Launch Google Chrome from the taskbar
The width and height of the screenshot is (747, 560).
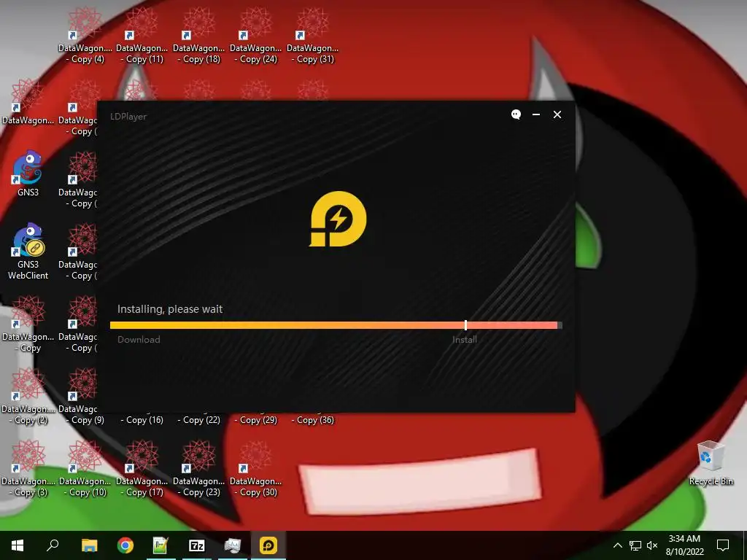(x=125, y=545)
